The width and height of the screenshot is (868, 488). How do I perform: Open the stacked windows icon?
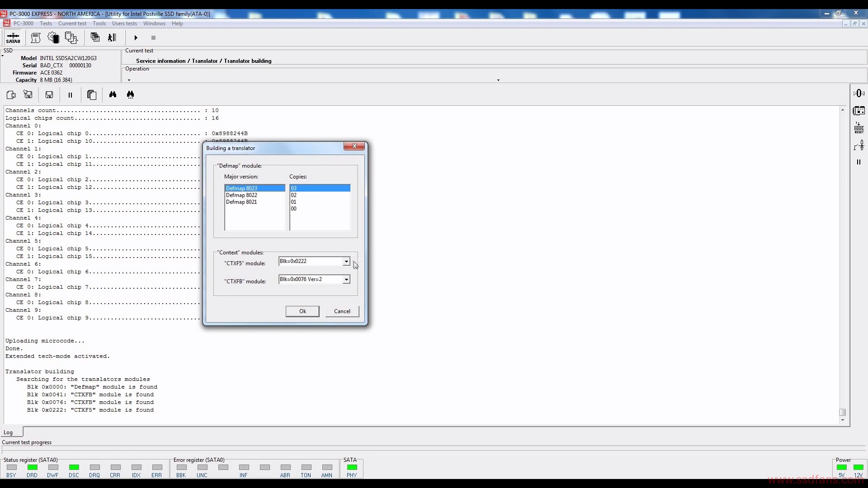(95, 38)
